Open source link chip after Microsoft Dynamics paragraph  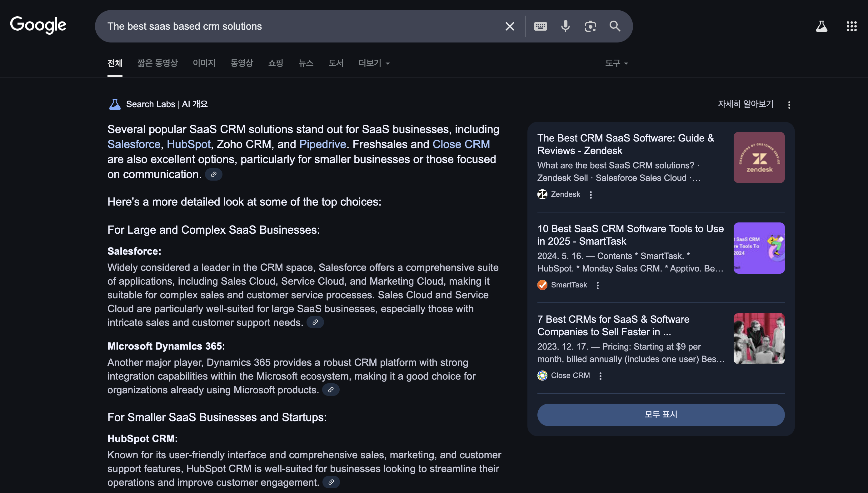(331, 390)
